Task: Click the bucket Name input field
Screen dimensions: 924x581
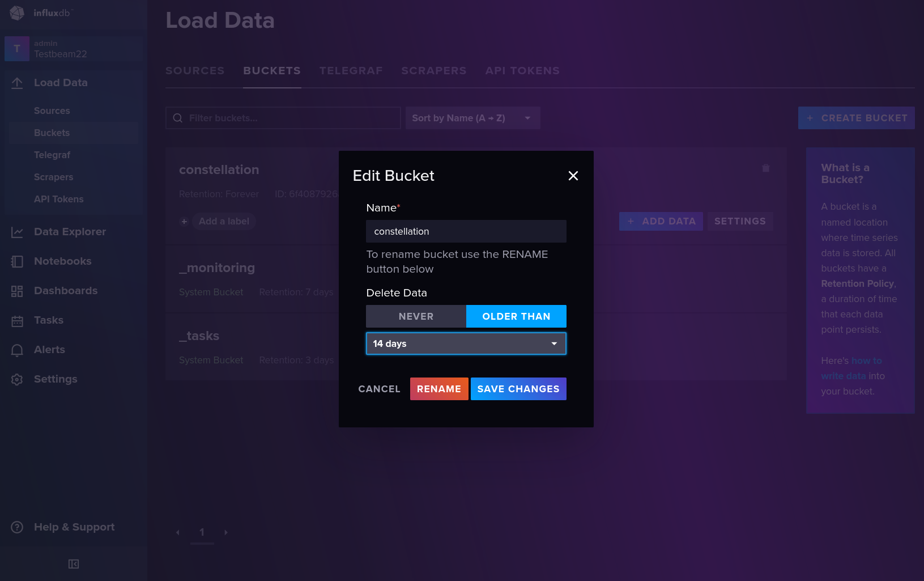Action: tap(466, 231)
